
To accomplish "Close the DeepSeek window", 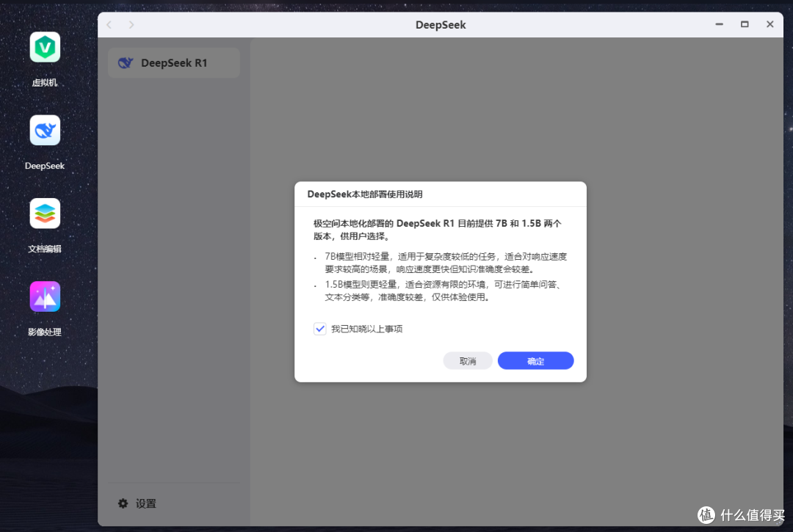I will [x=770, y=24].
